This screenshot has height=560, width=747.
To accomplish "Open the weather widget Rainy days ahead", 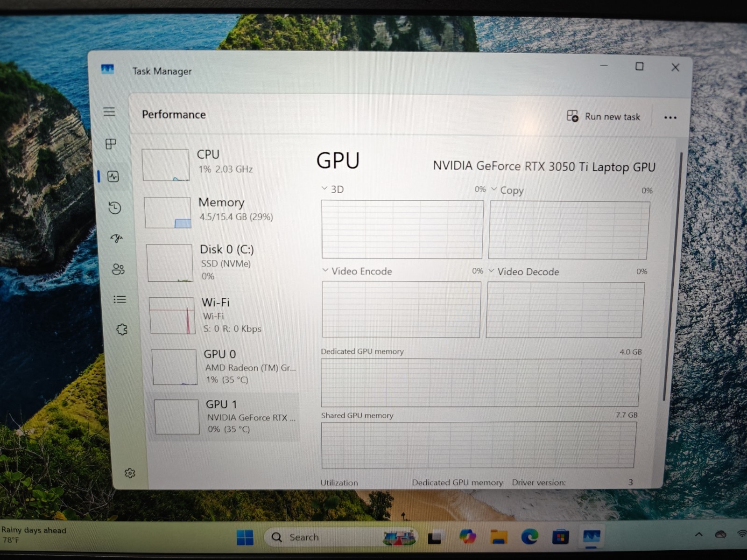I will point(34,535).
